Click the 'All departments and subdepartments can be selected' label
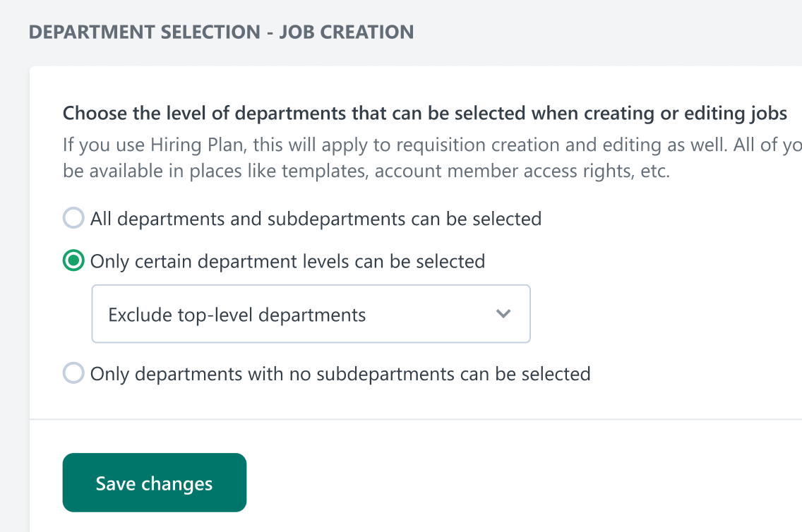 pos(316,219)
